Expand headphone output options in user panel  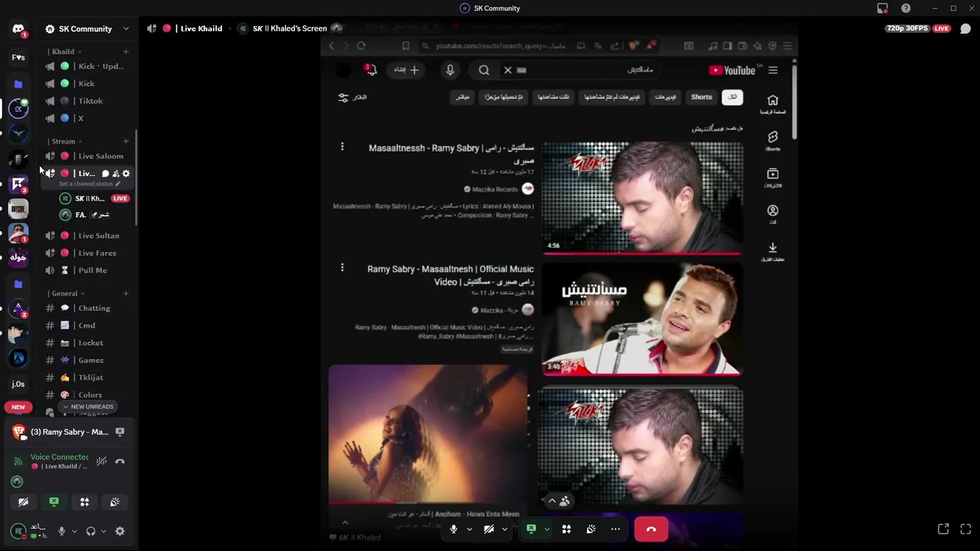coord(103,531)
